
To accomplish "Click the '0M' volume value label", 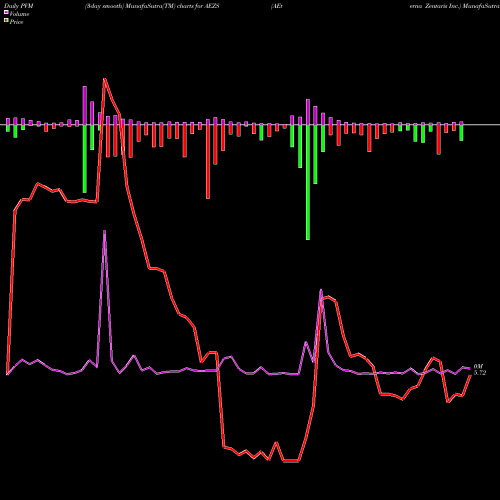I will (478, 367).
